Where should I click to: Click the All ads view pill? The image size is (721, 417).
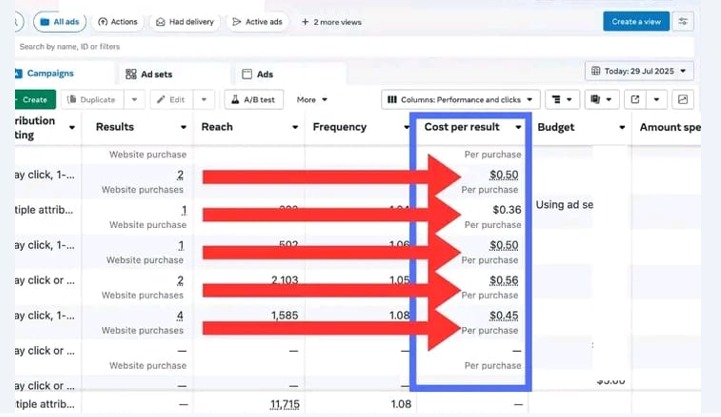coord(59,21)
